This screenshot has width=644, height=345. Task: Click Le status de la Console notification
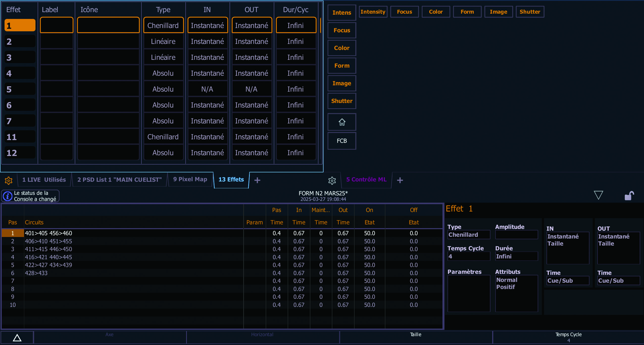pos(31,196)
